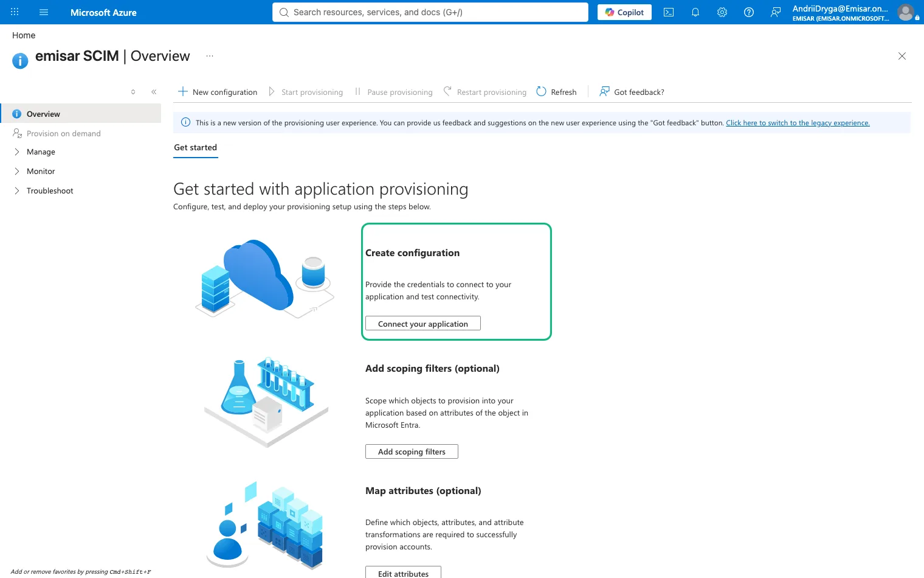Click the link to switch to legacy experience
Screen dimensions: 924x578
pyautogui.click(x=798, y=123)
